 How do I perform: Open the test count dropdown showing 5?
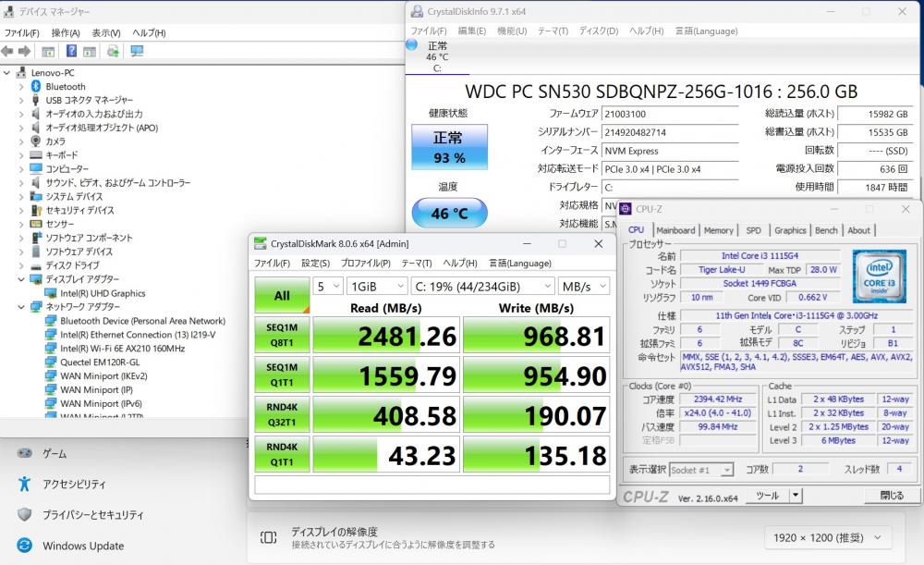[326, 287]
